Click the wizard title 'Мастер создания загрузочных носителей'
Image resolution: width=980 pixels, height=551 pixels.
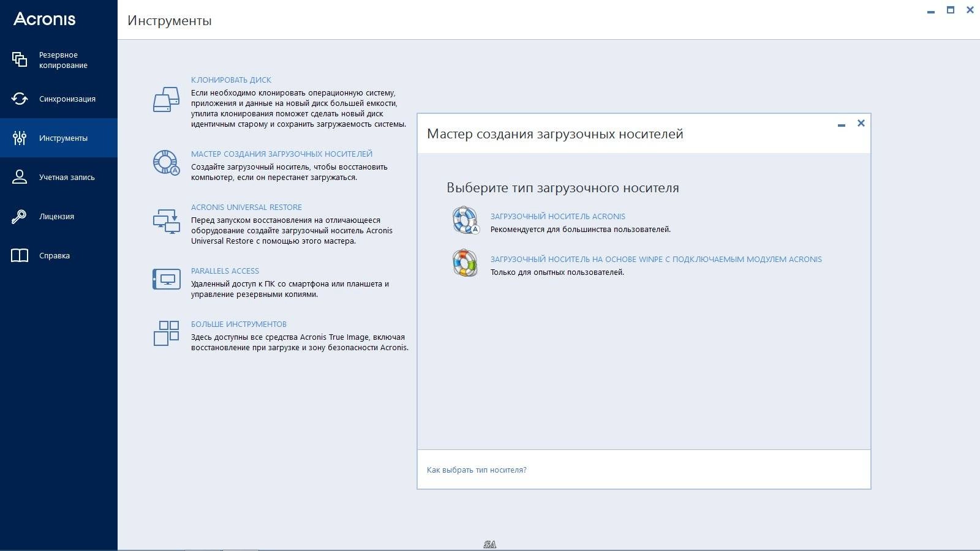click(x=555, y=133)
